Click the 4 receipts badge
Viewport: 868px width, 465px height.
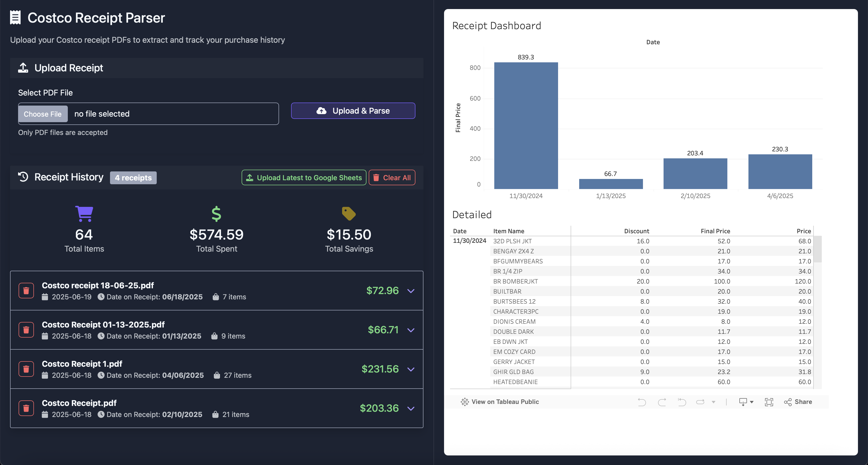click(x=133, y=178)
